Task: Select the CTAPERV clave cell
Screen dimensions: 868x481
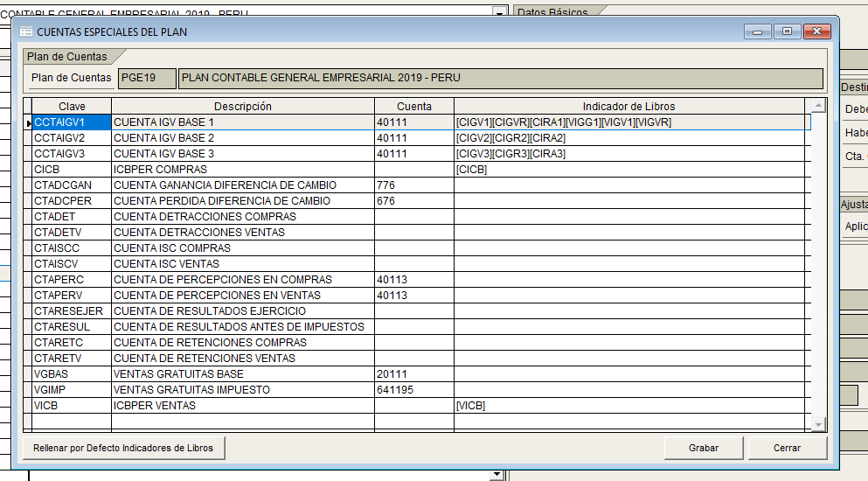Action: point(72,296)
